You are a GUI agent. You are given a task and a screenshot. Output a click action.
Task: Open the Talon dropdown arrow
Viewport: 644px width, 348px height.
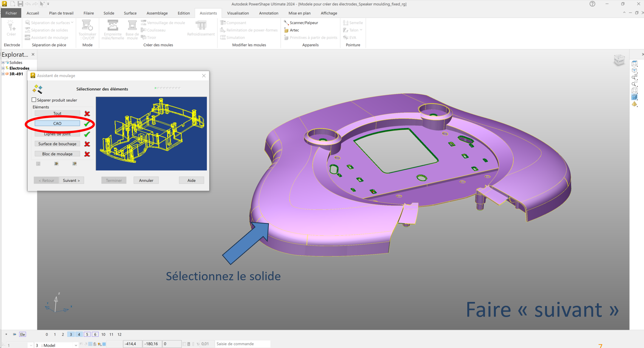tap(361, 30)
